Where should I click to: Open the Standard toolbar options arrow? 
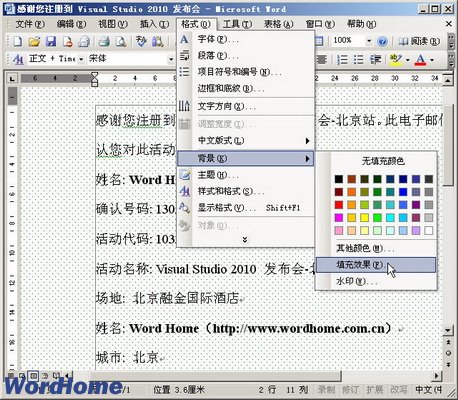coord(451,41)
